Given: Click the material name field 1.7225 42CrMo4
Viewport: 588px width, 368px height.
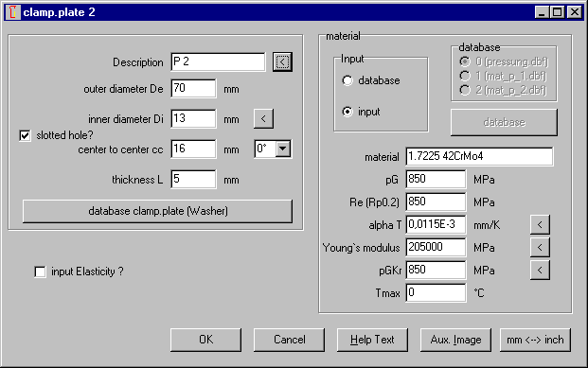Looking at the screenshot, I should point(479,156).
